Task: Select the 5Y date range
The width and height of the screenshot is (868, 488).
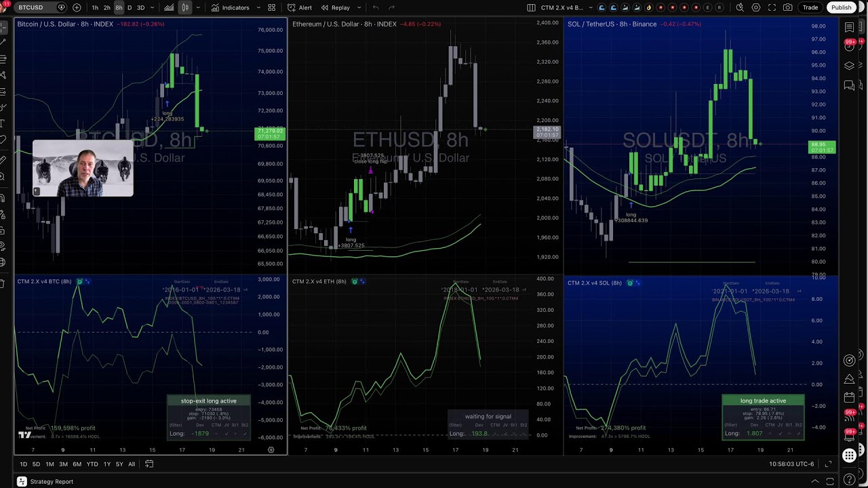Action: (119, 464)
